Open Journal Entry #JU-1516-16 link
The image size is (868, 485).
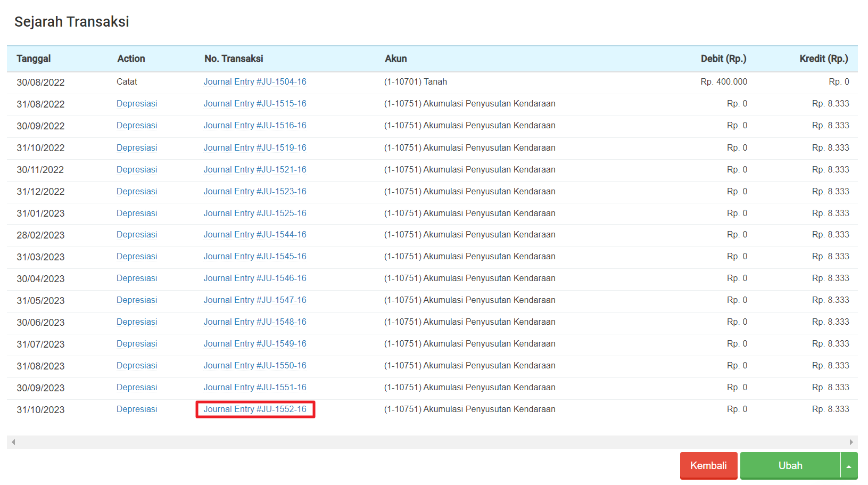[x=255, y=126]
